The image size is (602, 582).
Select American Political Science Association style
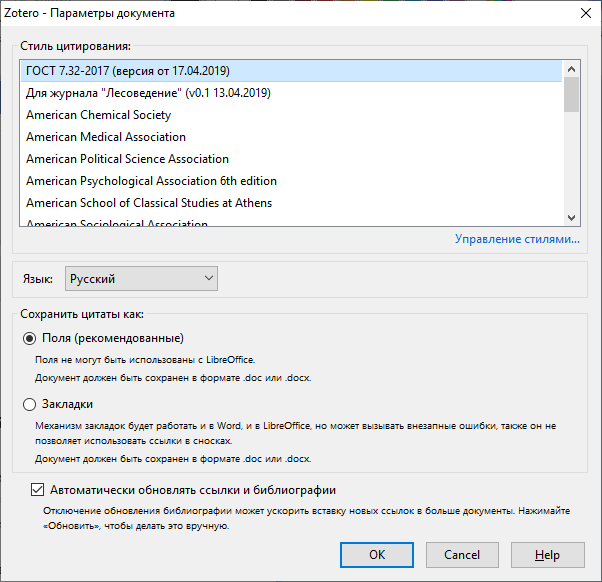pos(291,159)
